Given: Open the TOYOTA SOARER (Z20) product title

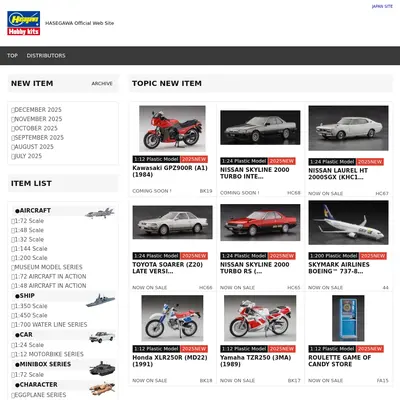Looking at the screenshot, I should tap(168, 268).
